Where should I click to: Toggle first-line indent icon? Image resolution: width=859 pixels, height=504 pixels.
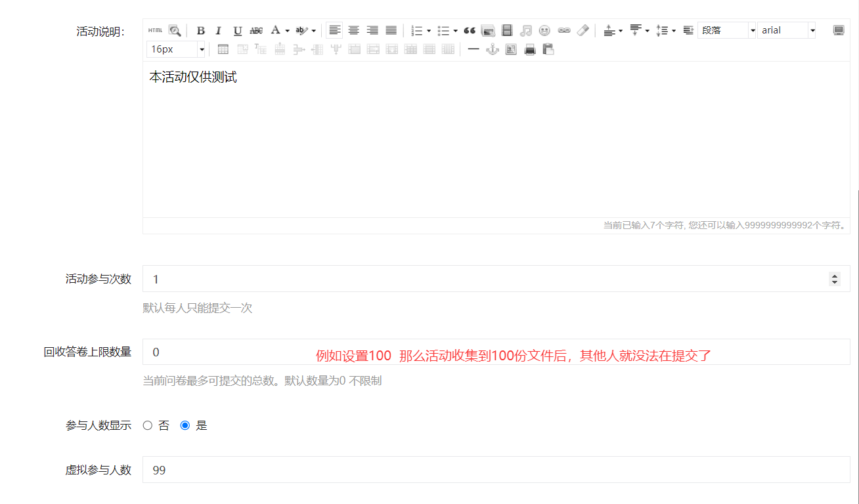tap(688, 30)
